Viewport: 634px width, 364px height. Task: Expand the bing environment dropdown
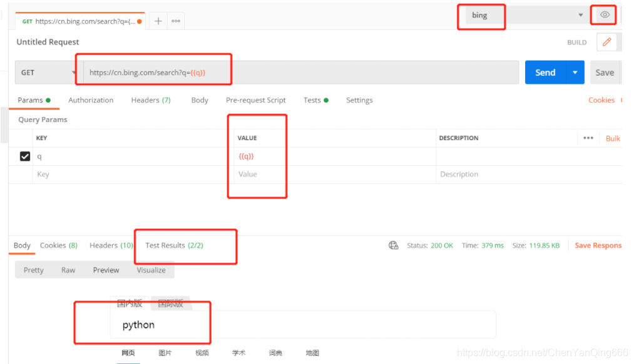click(581, 15)
